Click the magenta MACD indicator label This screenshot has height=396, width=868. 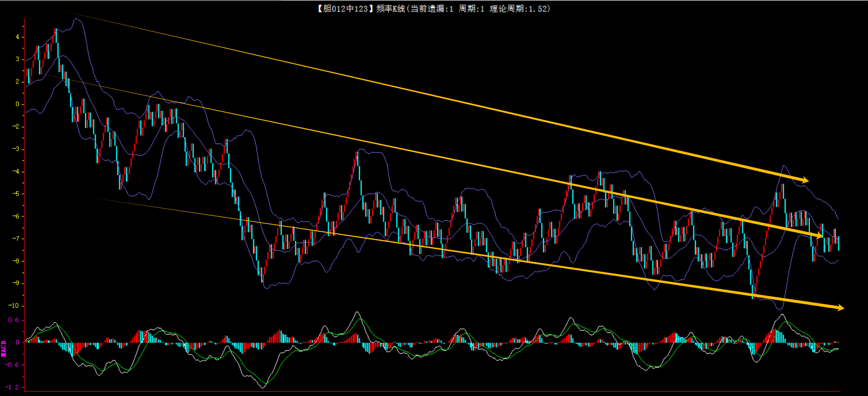point(4,349)
